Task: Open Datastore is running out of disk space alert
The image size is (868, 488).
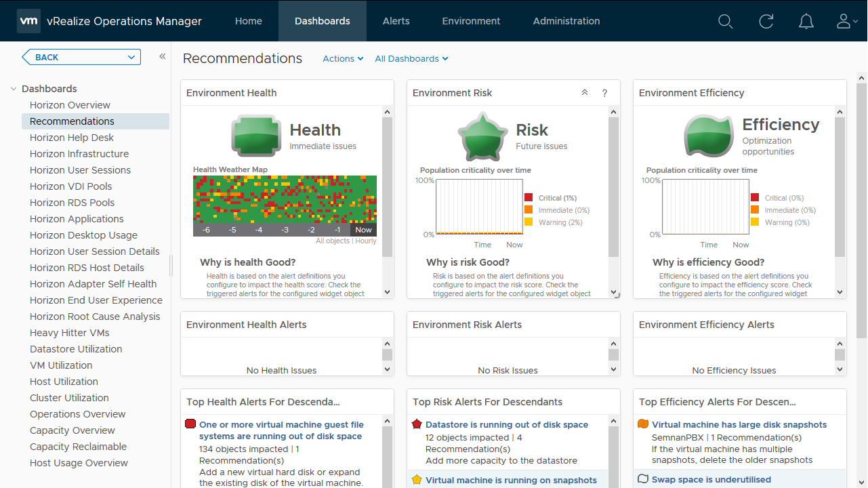Action: (506, 425)
